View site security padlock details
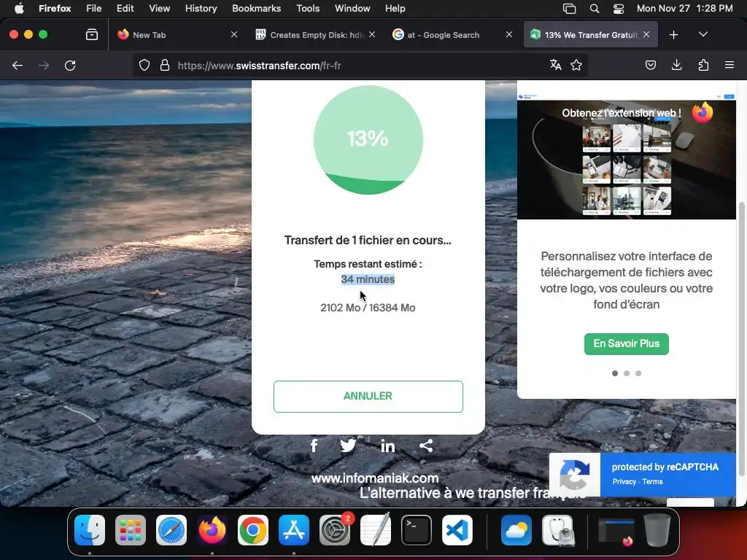 click(x=165, y=65)
